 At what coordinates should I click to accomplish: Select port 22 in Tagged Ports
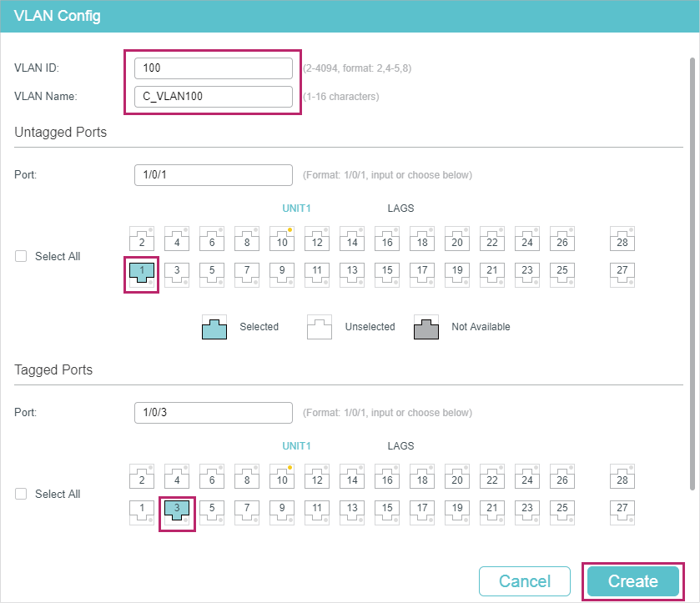coord(492,476)
